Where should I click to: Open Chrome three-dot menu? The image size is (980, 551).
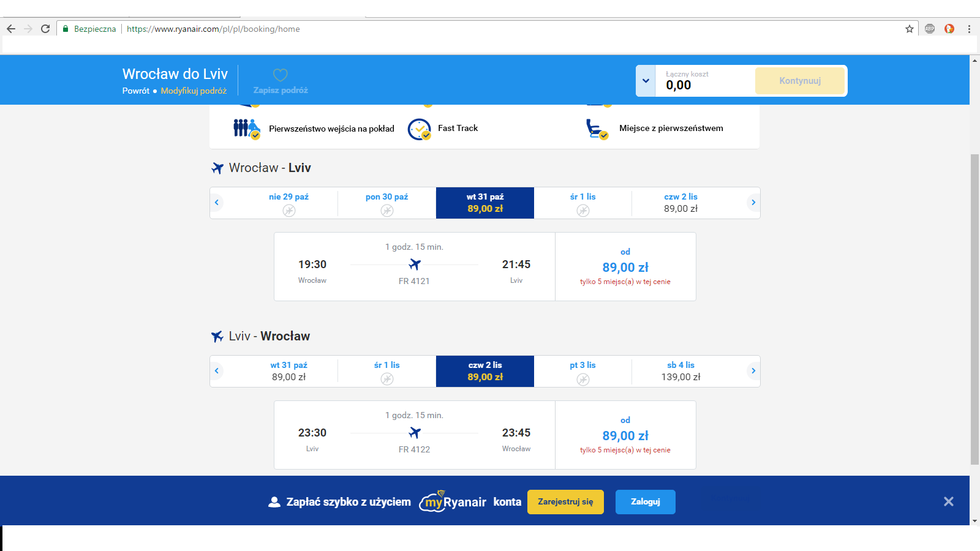click(969, 29)
